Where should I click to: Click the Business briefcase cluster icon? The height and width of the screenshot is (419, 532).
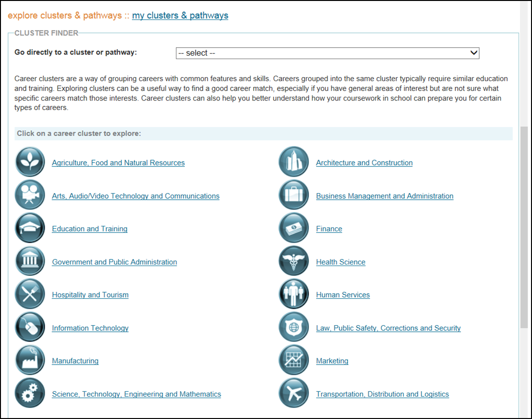294,195
